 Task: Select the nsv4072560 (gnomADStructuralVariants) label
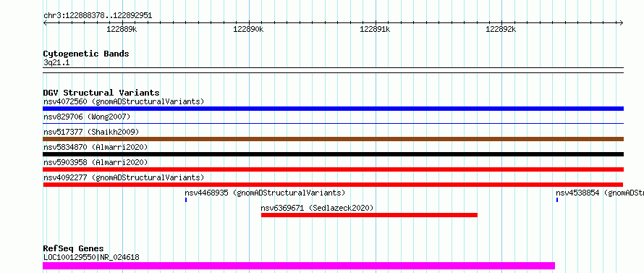(124, 101)
